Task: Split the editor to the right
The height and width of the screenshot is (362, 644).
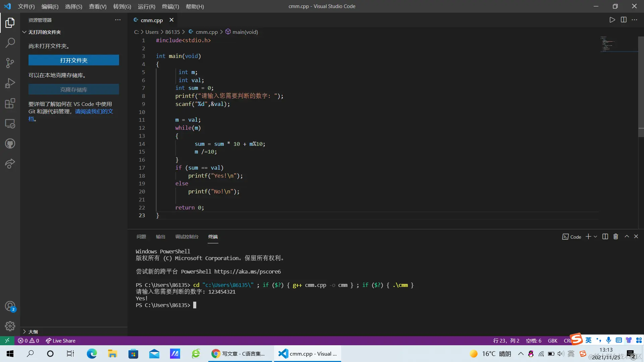Action: tap(624, 20)
